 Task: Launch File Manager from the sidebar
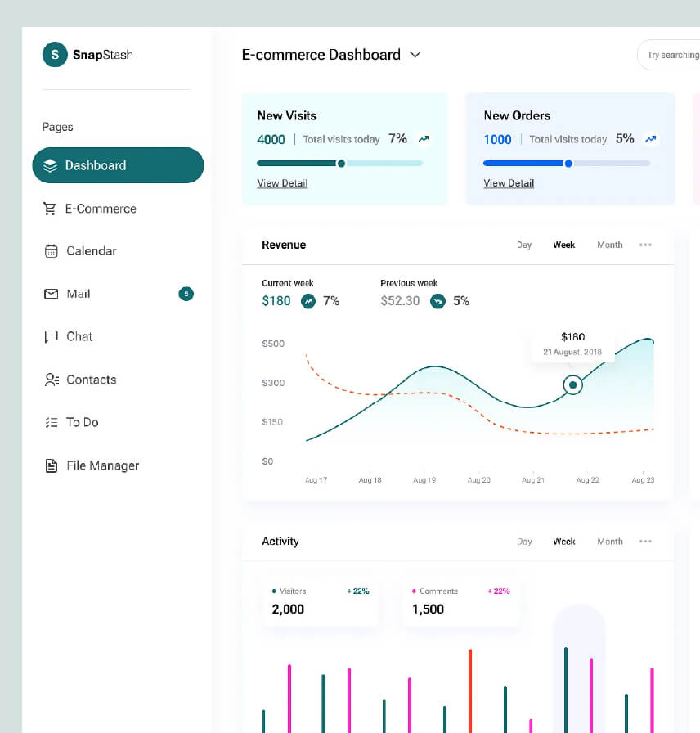pos(49,465)
